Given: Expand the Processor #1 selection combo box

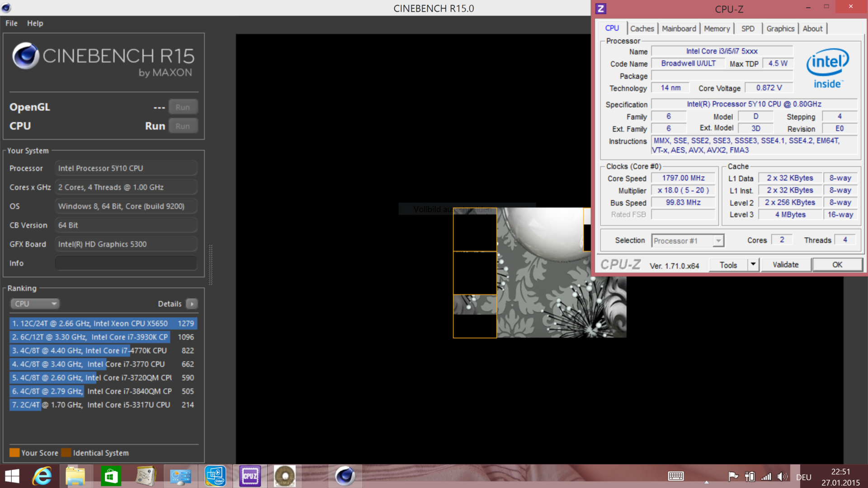Looking at the screenshot, I should tap(718, 241).
